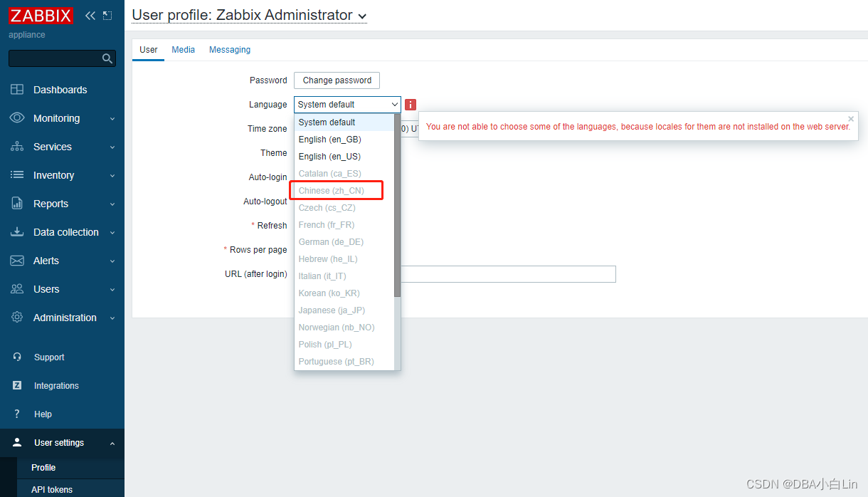Collapse the sidebar using the double-chevron icon

[x=90, y=14]
